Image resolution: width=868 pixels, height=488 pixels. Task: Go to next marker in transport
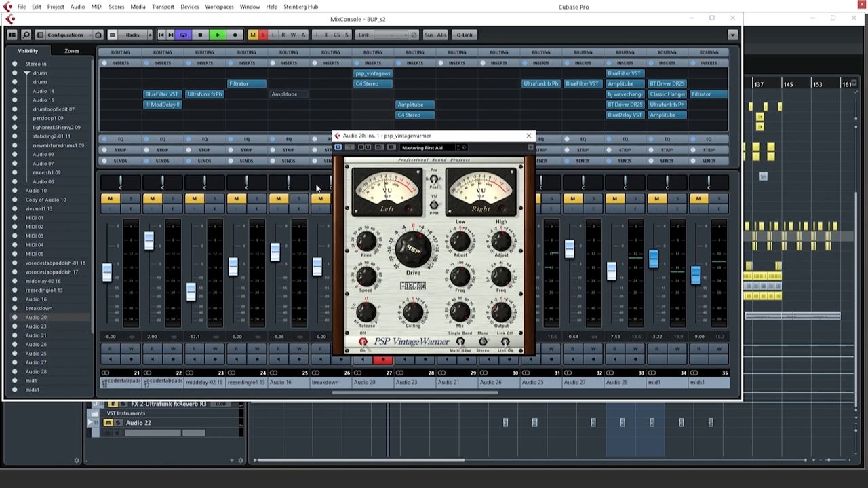coord(171,35)
